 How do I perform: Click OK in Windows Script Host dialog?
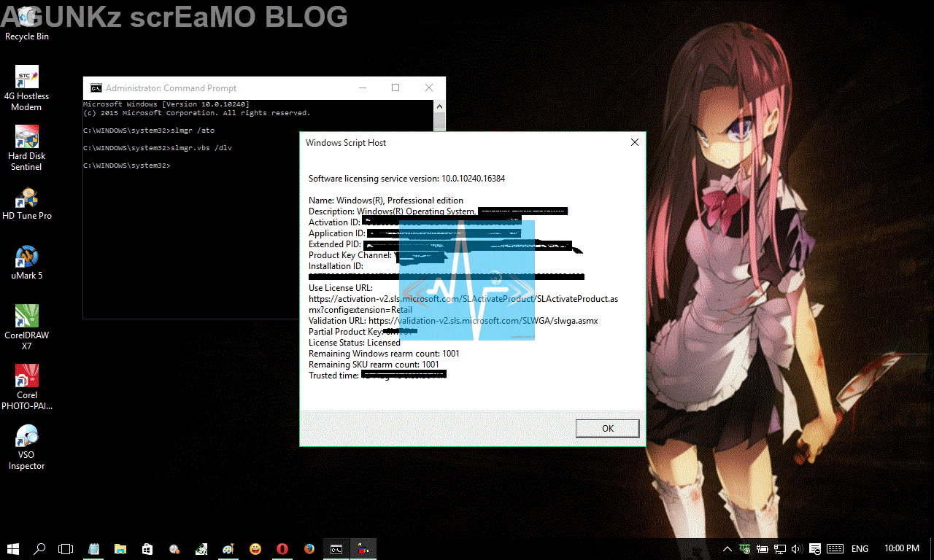(607, 429)
